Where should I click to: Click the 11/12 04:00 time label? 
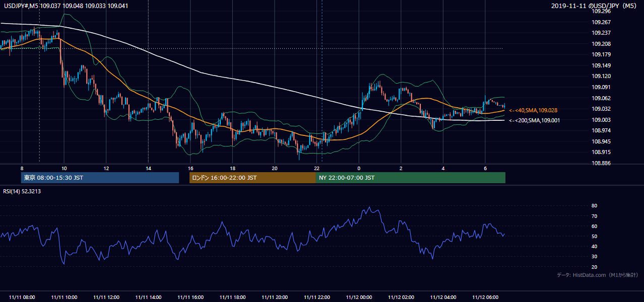click(x=443, y=297)
